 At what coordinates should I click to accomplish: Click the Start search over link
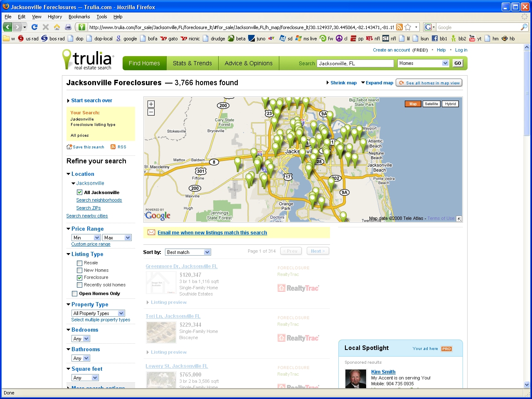[x=91, y=101]
